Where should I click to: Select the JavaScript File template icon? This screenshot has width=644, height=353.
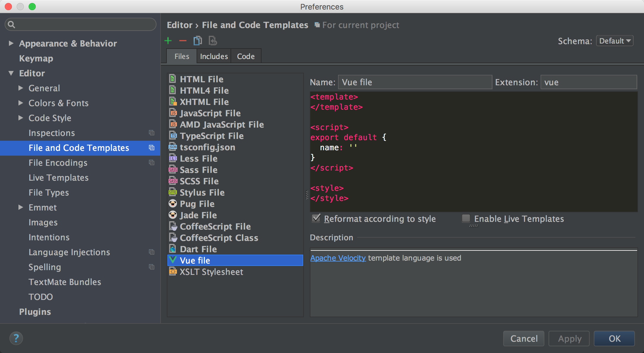click(173, 113)
